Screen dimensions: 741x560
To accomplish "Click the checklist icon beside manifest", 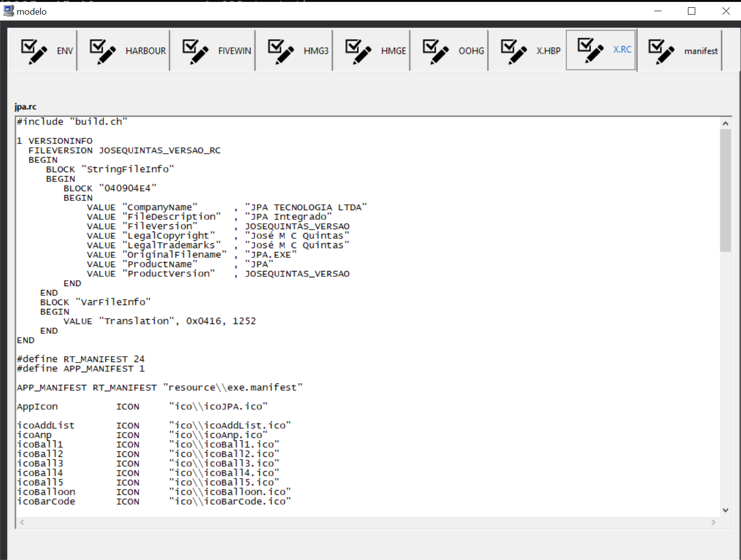I will 661,51.
